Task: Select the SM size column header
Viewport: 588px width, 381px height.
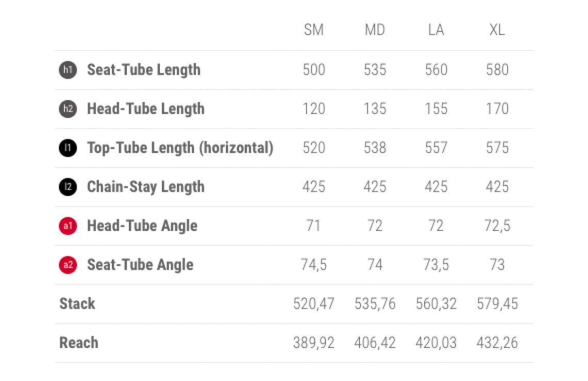Action: pos(314,30)
